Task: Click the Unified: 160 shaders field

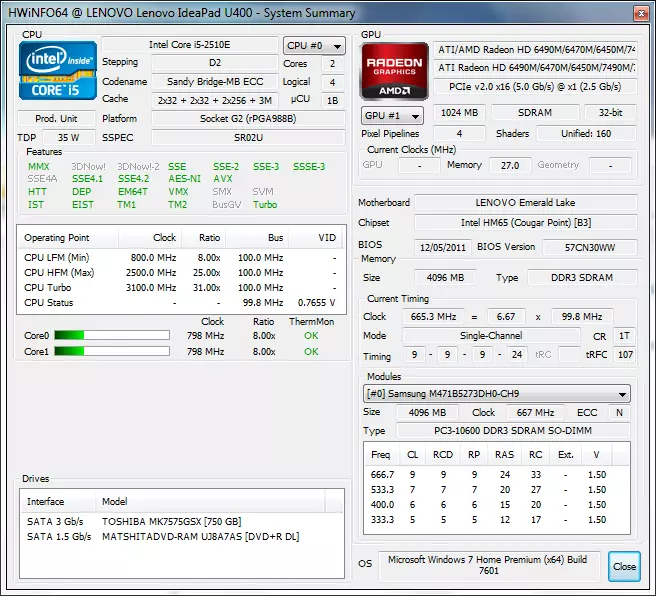Action: (586, 134)
